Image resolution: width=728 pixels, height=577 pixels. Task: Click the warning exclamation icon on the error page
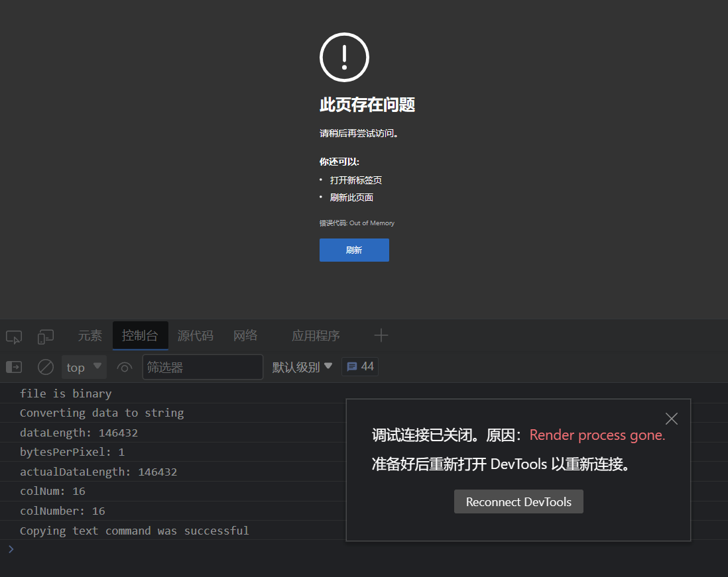click(344, 57)
